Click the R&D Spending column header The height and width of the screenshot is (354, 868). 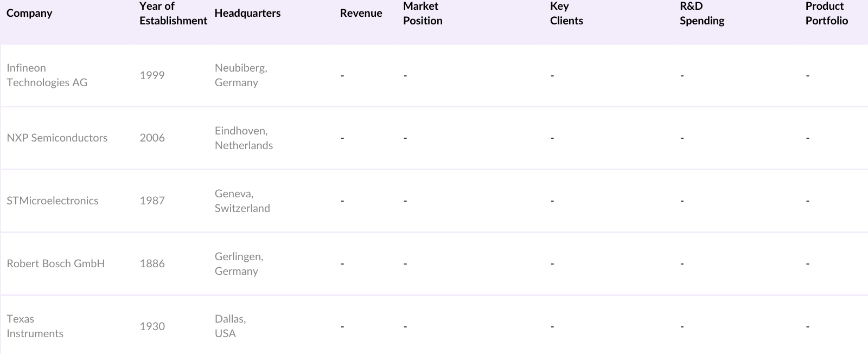(x=701, y=14)
